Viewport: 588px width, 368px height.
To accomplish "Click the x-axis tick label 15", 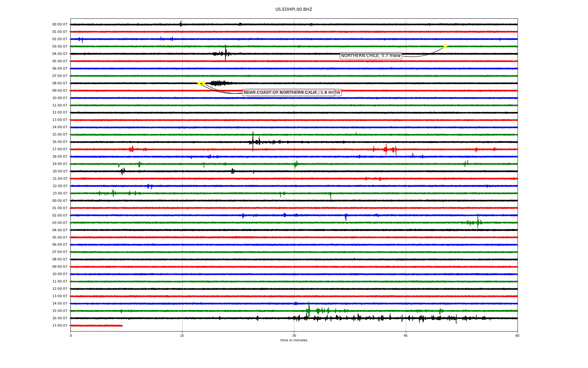I will pos(182,335).
